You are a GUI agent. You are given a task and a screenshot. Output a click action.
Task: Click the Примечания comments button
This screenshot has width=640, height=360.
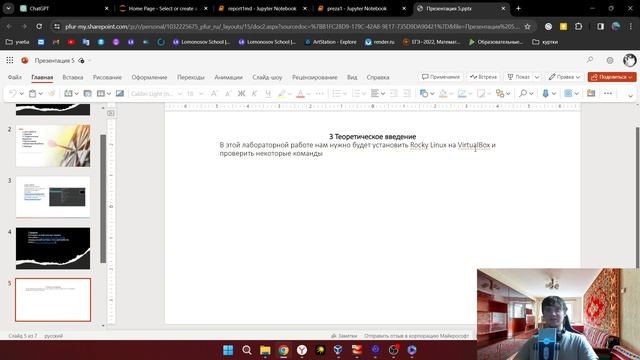tap(441, 77)
